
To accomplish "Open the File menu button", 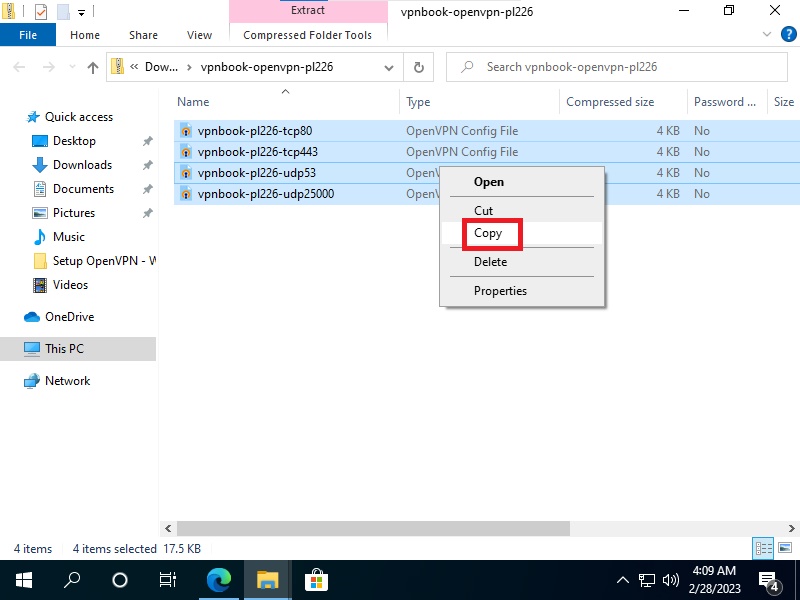I will point(30,35).
